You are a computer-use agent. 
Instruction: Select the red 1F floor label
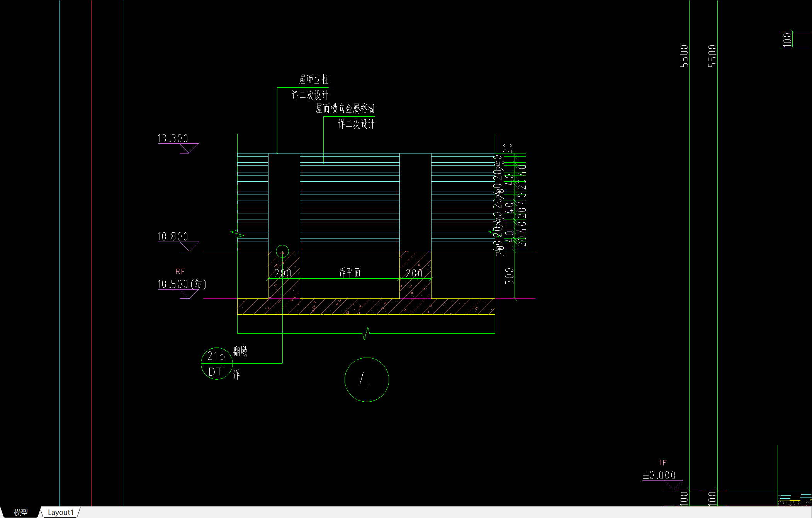[663, 462]
